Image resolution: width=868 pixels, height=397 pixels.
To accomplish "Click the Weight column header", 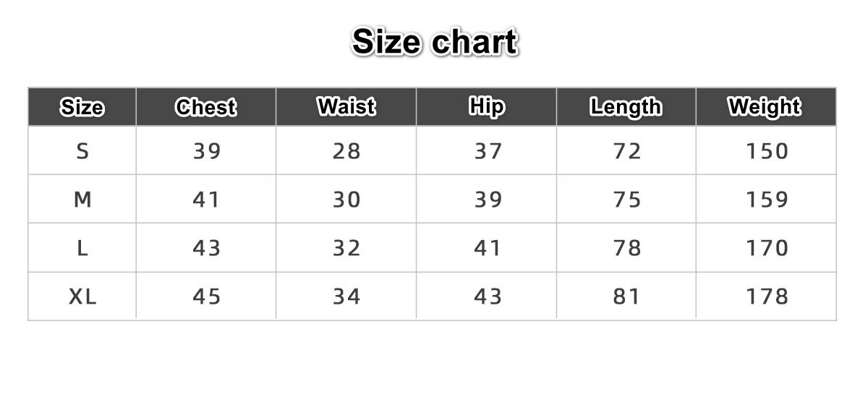I will tap(765, 107).
